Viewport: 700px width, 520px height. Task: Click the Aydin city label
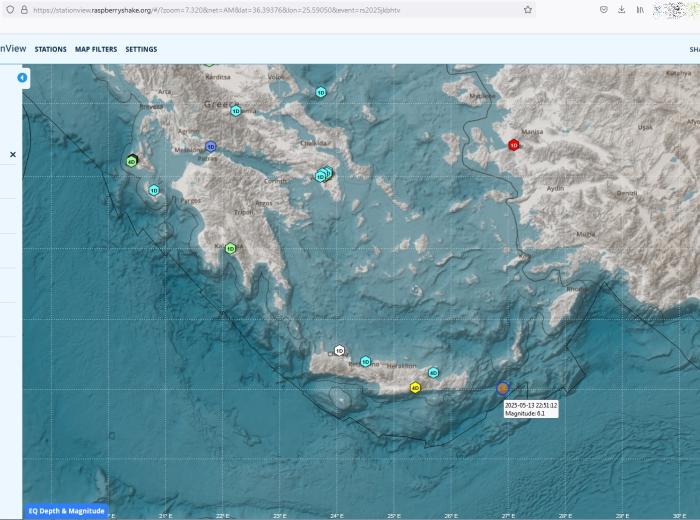click(555, 188)
